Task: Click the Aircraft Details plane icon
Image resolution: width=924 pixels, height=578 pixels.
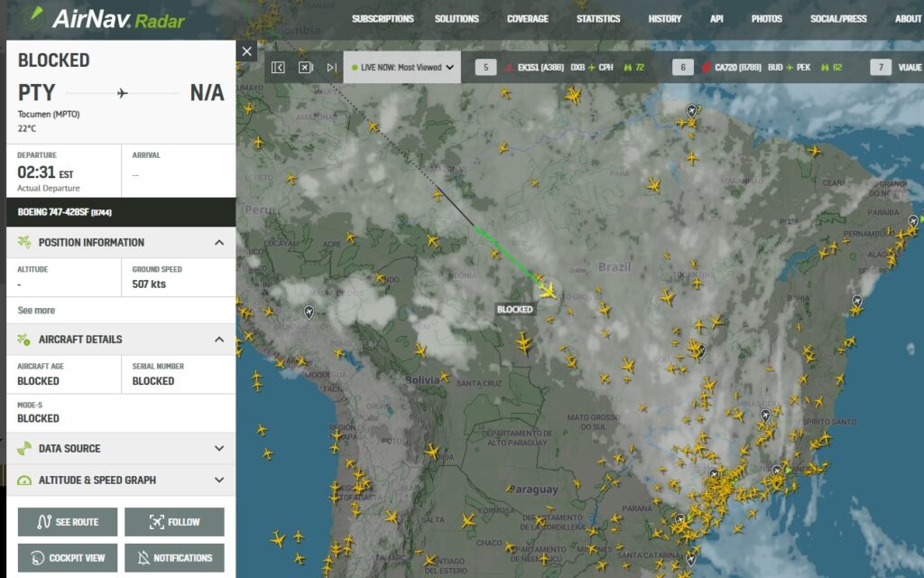Action: (x=24, y=340)
